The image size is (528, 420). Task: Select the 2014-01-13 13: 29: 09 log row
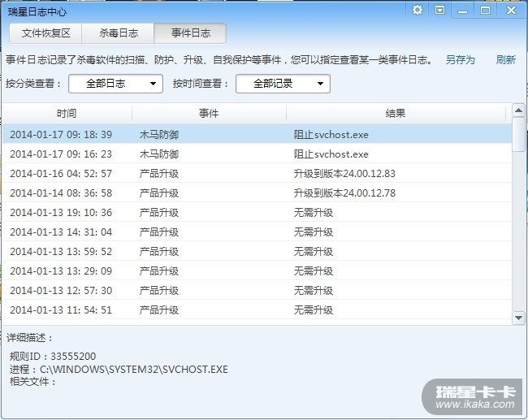coord(258,271)
